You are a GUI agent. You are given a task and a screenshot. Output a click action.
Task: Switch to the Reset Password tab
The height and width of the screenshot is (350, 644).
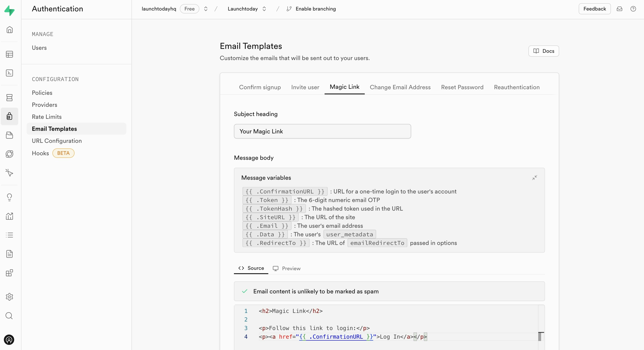pyautogui.click(x=462, y=87)
